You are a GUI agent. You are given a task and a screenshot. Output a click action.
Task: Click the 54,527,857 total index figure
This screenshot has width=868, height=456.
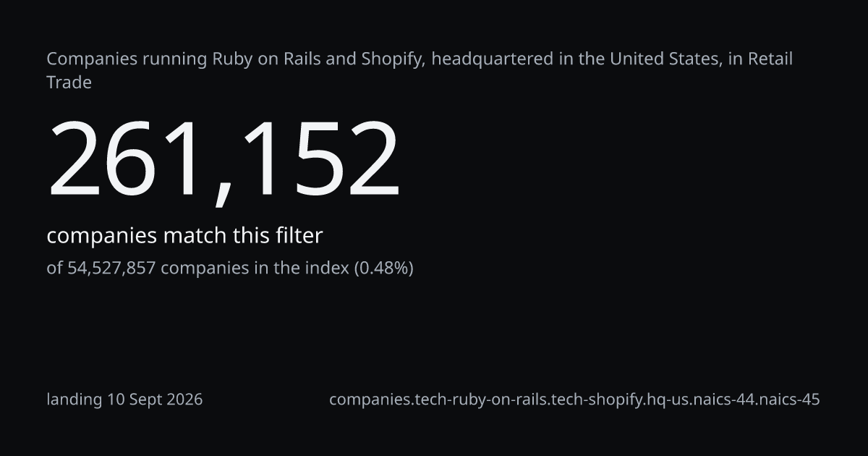tap(111, 269)
